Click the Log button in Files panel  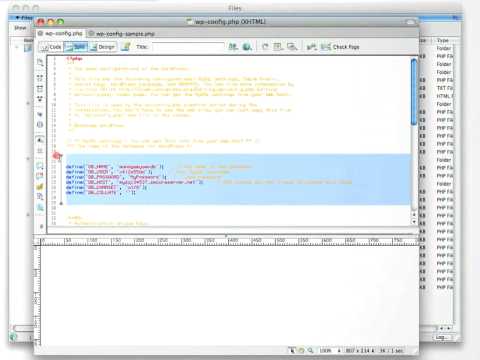(x=442, y=337)
